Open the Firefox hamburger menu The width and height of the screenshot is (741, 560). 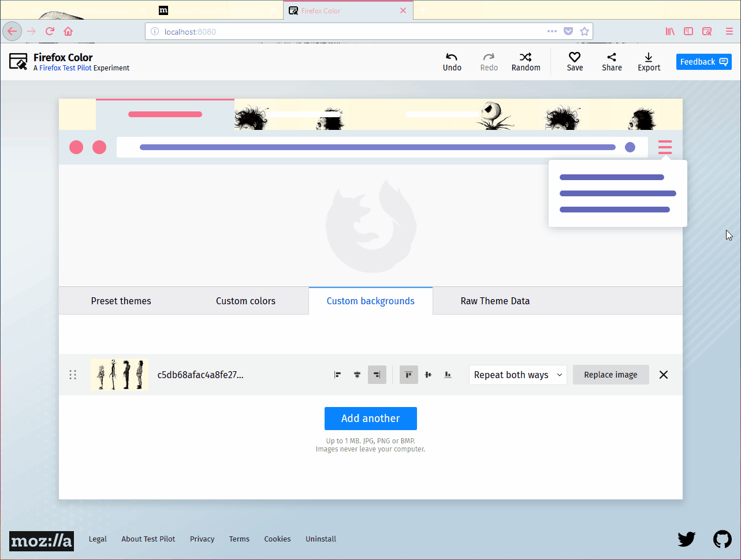(x=729, y=31)
